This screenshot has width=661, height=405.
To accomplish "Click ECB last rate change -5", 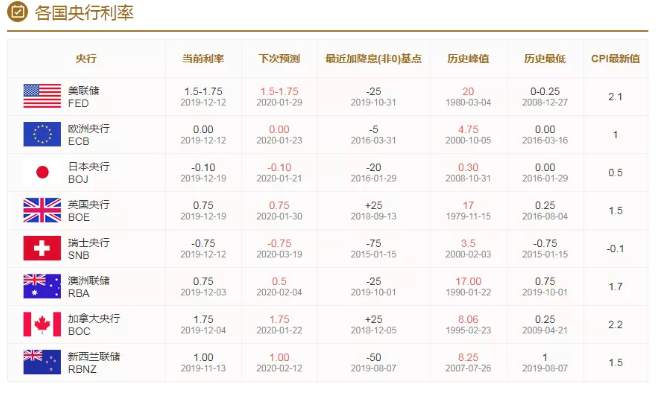I will [373, 129].
